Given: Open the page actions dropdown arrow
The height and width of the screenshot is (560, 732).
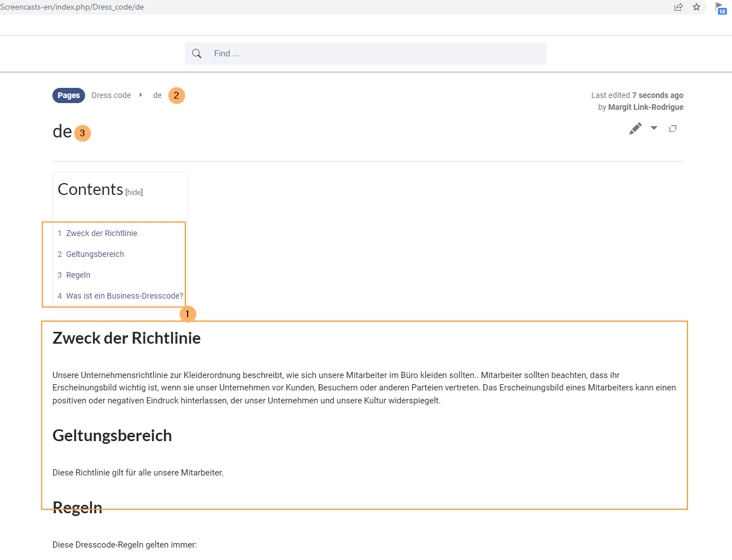Looking at the screenshot, I should (x=654, y=128).
